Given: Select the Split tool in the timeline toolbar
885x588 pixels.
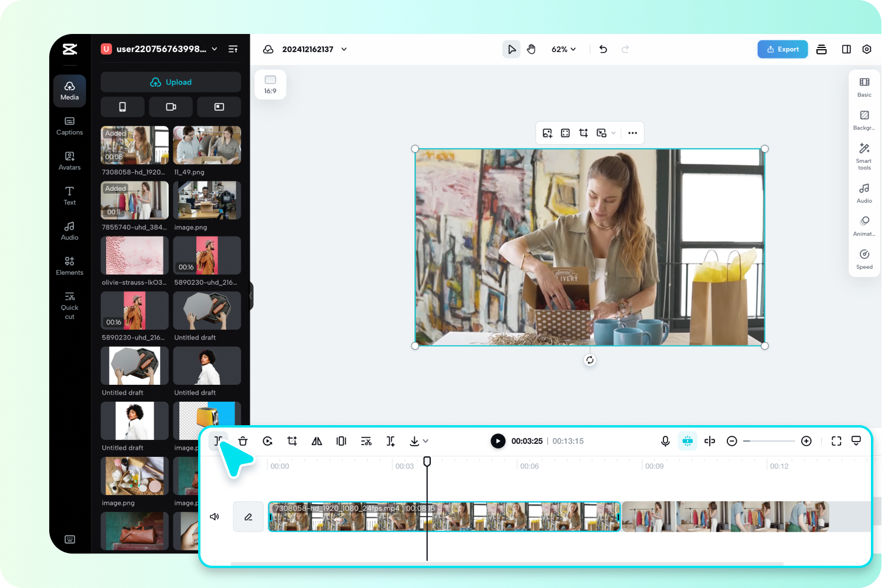Looking at the screenshot, I should [x=218, y=440].
